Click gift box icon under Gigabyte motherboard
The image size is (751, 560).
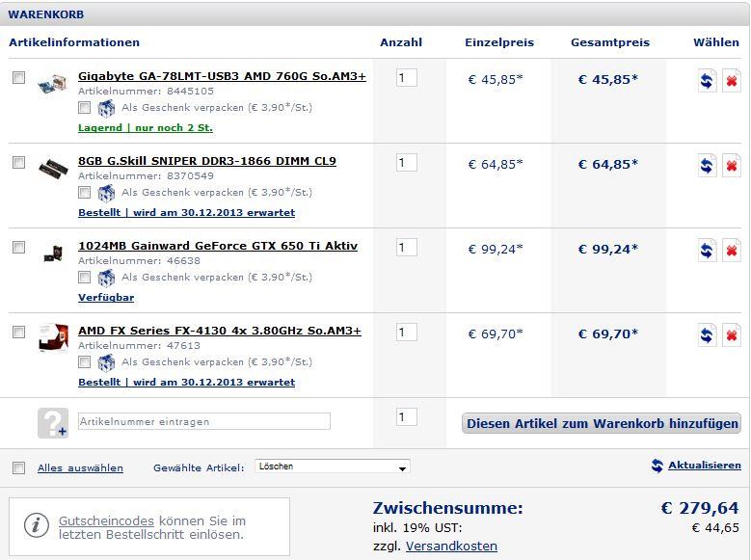point(106,108)
